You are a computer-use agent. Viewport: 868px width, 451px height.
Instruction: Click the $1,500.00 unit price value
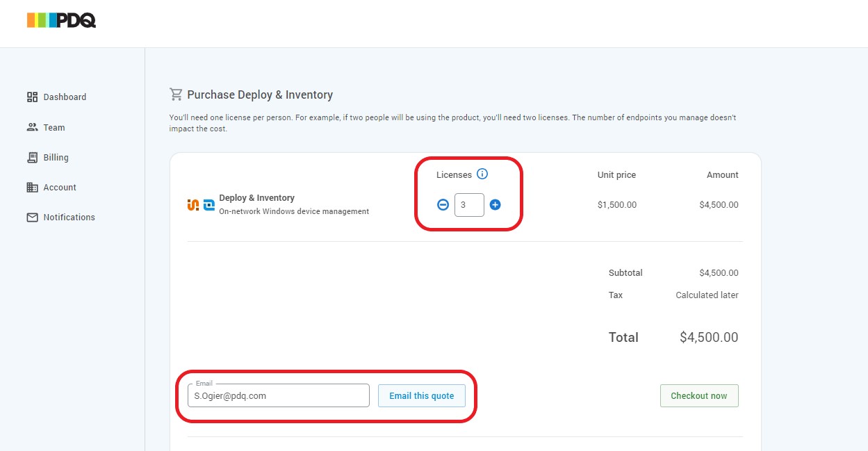click(617, 205)
